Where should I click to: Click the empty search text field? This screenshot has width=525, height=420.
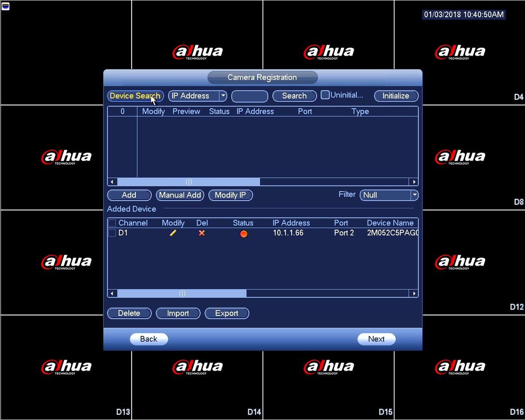(250, 96)
